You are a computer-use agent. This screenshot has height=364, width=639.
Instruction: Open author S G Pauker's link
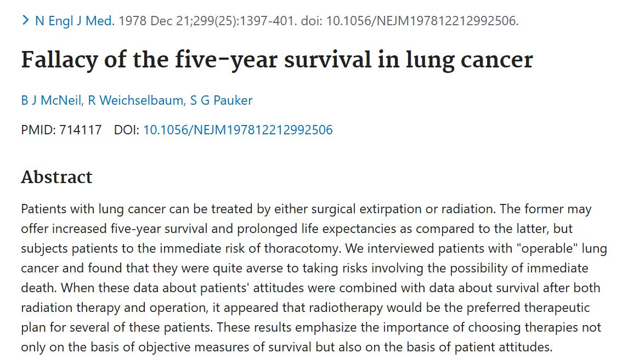coord(221,100)
